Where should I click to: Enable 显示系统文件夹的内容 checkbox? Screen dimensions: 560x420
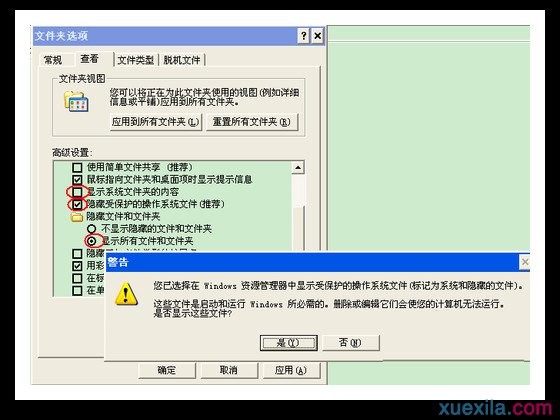(77, 192)
